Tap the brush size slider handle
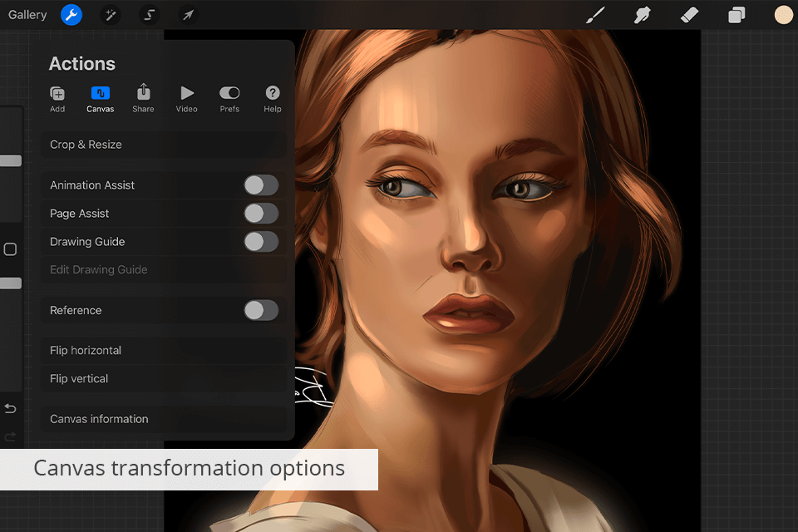798x532 pixels. tap(10, 161)
